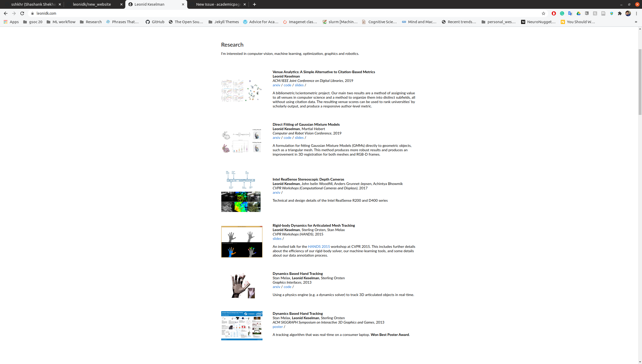Screen dimensions: 642x364
Task: Click the Chrome profile avatar
Action: click(x=628, y=13)
